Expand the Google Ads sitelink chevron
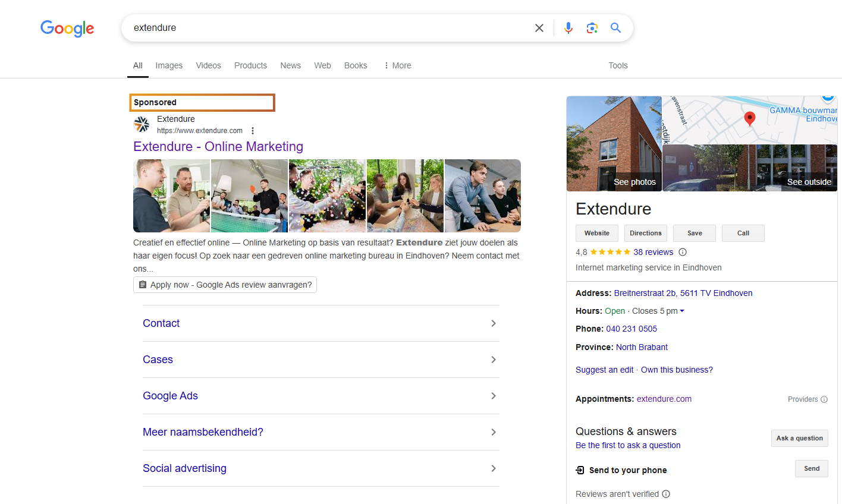This screenshot has height=504, width=842. pyautogui.click(x=494, y=396)
